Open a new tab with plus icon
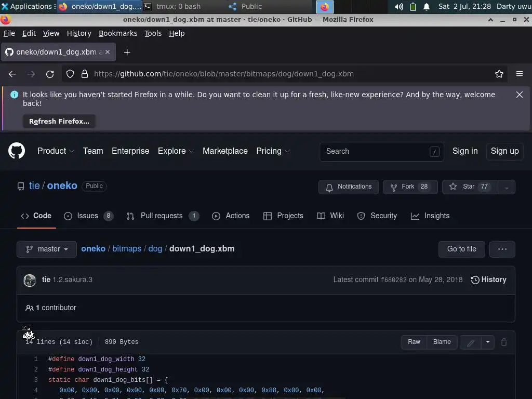The image size is (532, 399). [x=127, y=52]
